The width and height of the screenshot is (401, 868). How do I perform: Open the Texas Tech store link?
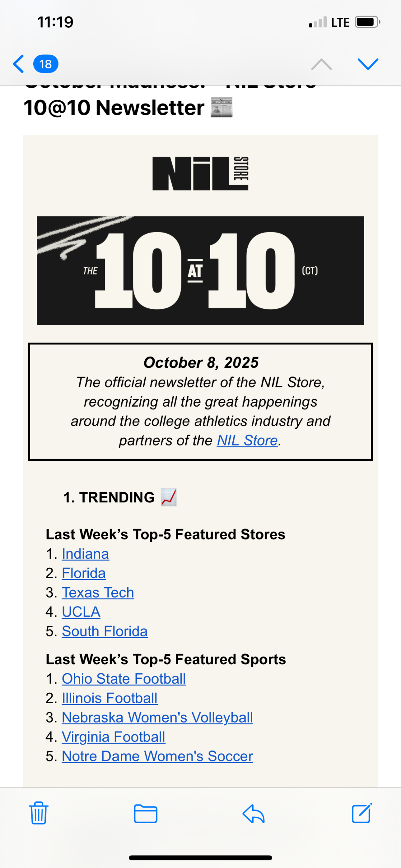pyautogui.click(x=98, y=593)
